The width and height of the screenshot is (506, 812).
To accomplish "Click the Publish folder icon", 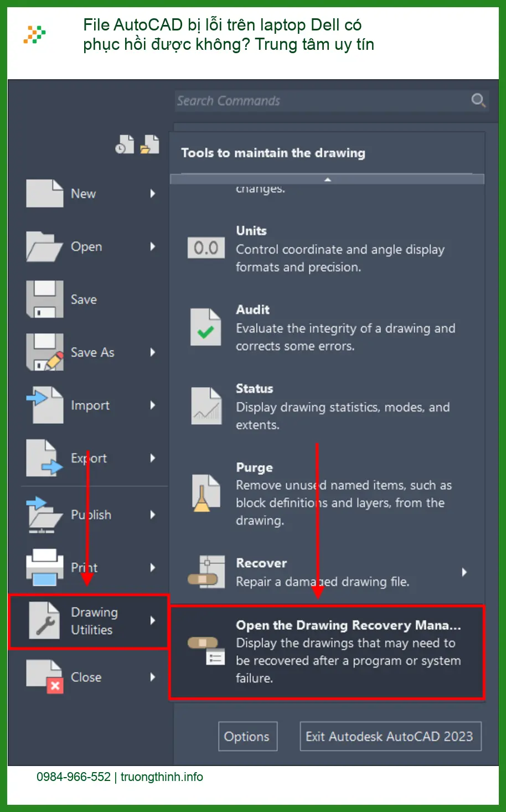I will [45, 515].
